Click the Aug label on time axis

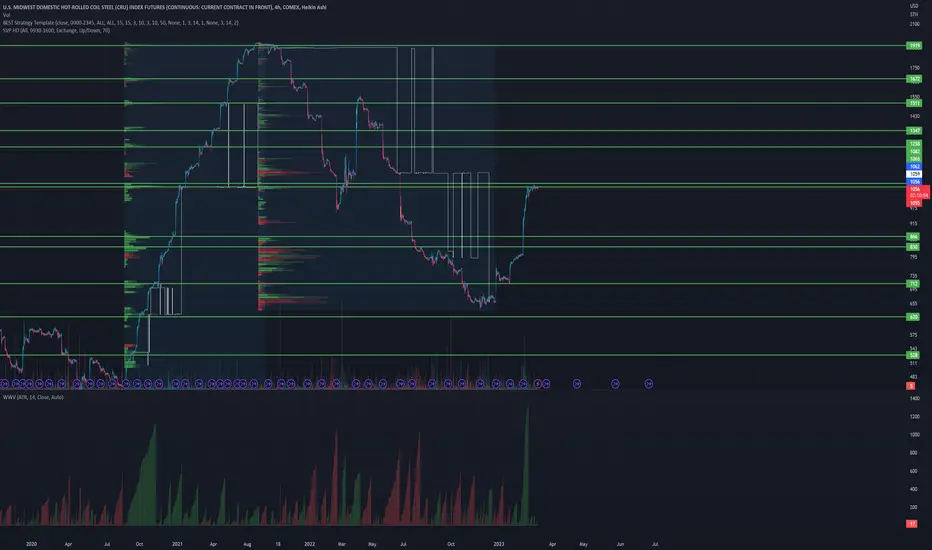coord(247,544)
